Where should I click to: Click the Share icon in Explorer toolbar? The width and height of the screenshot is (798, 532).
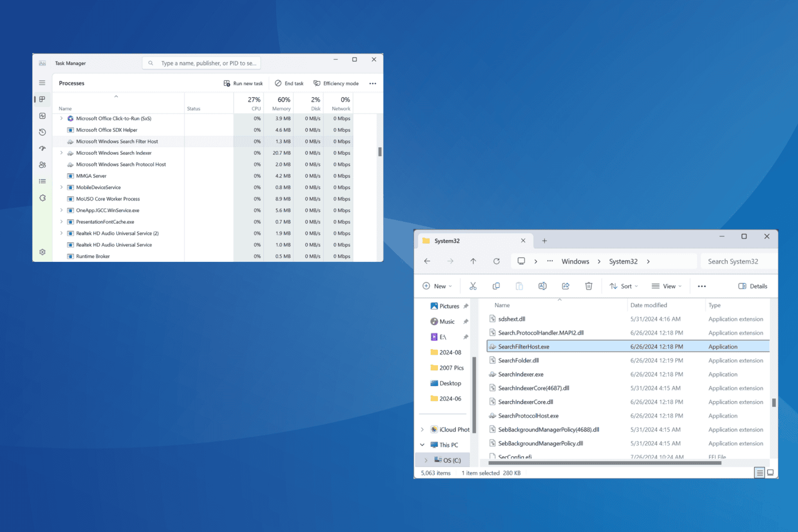point(566,286)
